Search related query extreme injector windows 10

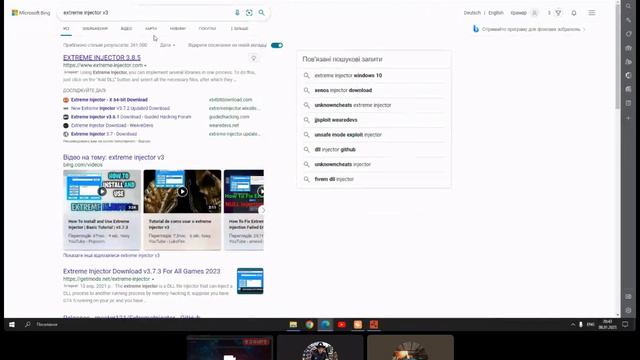click(348, 76)
